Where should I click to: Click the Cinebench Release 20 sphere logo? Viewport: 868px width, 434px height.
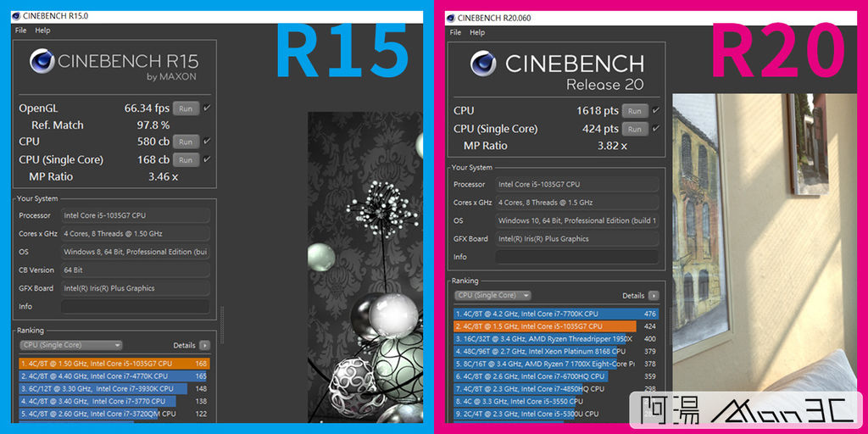tap(483, 64)
